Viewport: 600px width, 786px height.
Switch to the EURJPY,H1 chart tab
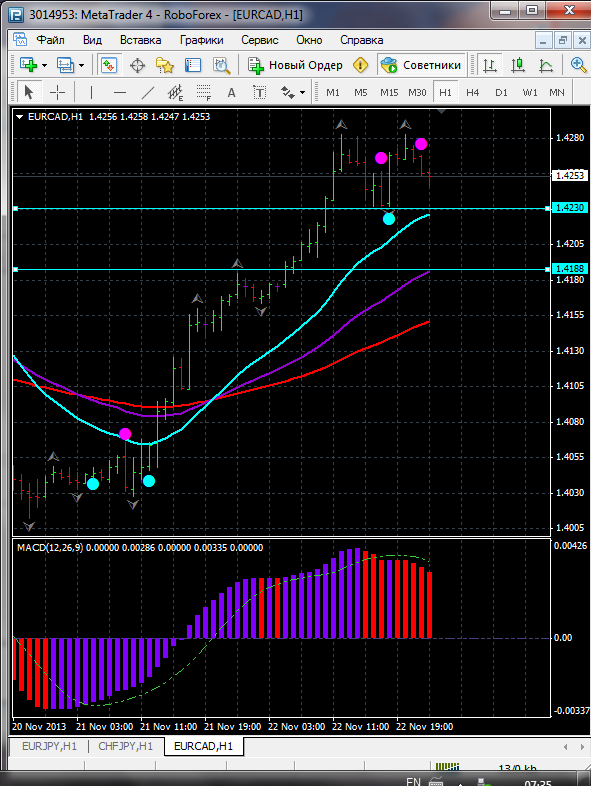49,746
